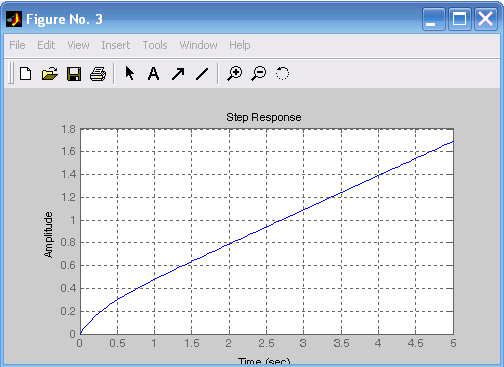This screenshot has width=504, height=367.
Task: Click the y-axis tick label 1.4
Action: [x=68, y=174]
